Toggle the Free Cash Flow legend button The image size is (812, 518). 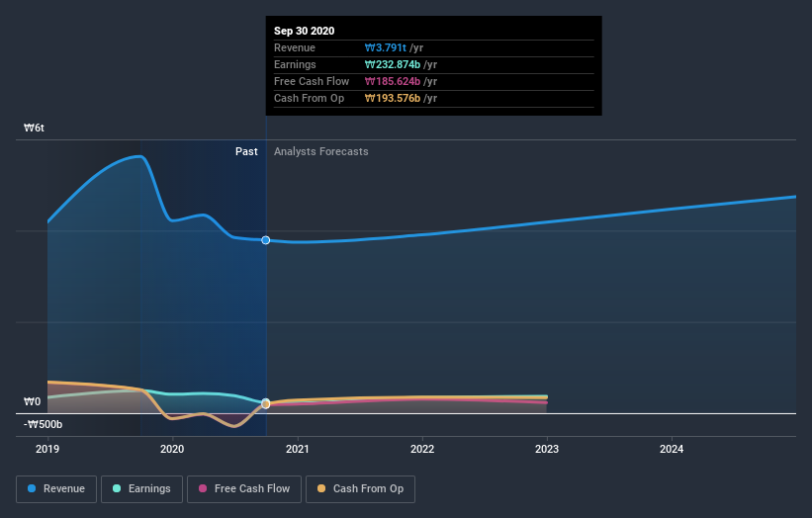coord(244,489)
